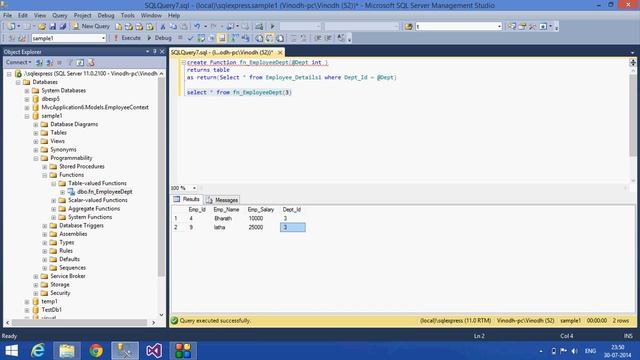Viewport: 640px width, 360px height.
Task: Collapse the Programmability folder
Action: pyautogui.click(x=36, y=158)
